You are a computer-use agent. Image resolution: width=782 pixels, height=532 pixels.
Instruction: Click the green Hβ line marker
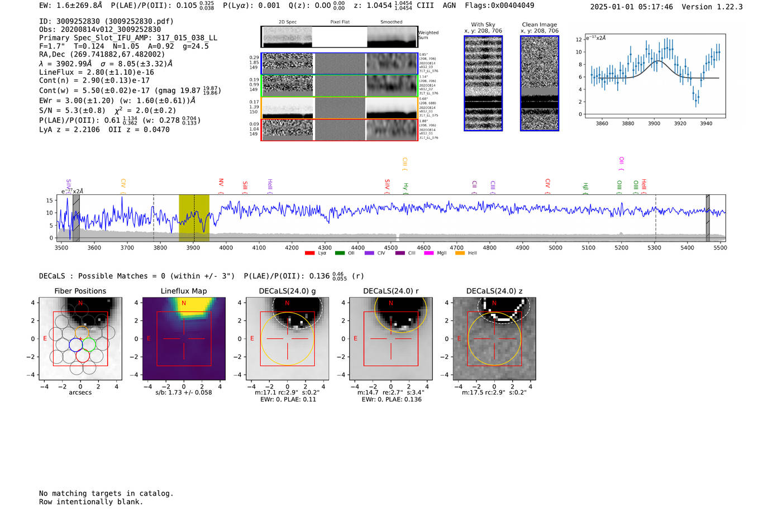585,188
